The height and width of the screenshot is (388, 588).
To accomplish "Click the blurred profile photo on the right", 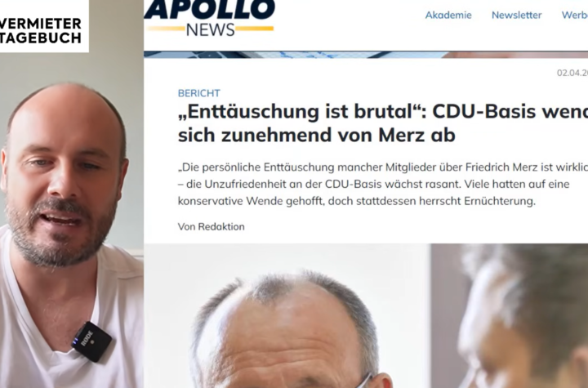I will [510, 315].
